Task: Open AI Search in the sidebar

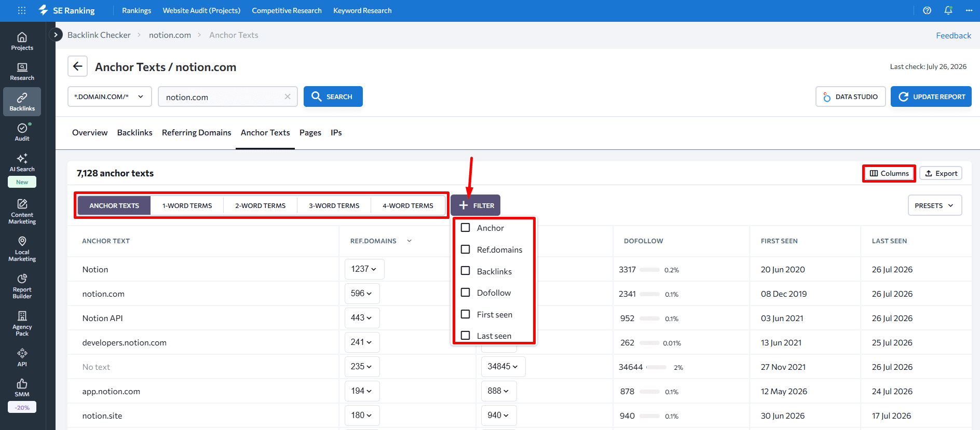Action: click(x=22, y=162)
